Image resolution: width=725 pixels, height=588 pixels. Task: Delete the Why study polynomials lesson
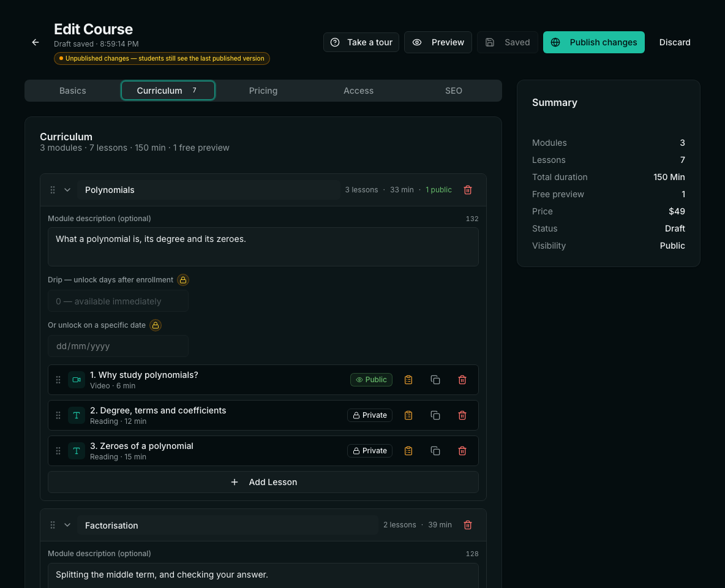462,380
